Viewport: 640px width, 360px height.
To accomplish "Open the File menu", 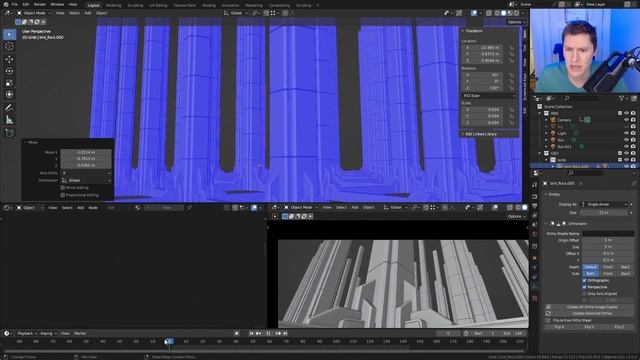I will coord(15,4).
